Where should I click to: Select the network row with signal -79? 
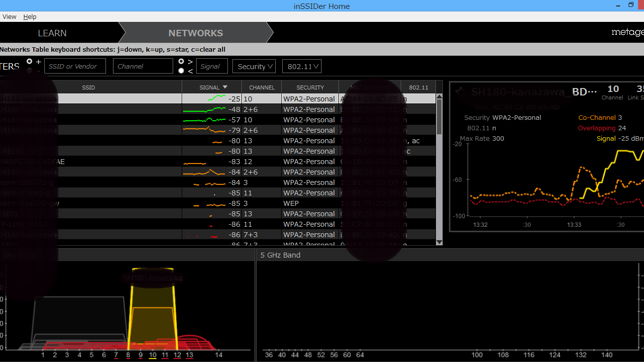click(217, 130)
